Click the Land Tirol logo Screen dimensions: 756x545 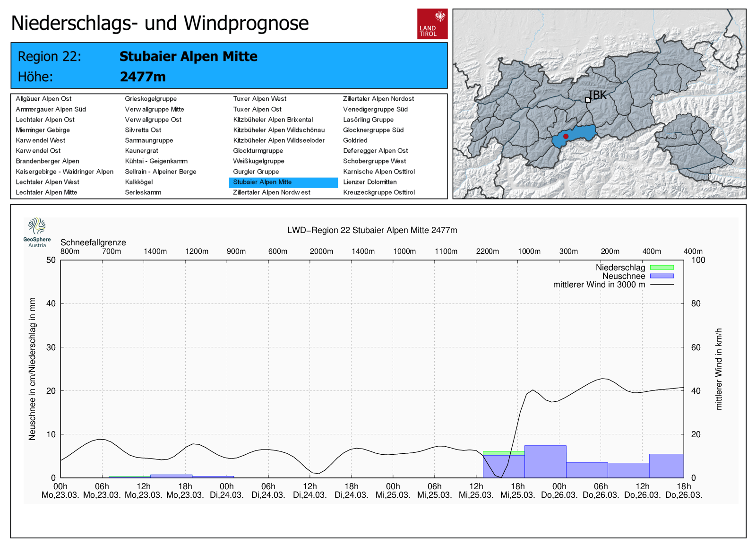[432, 24]
